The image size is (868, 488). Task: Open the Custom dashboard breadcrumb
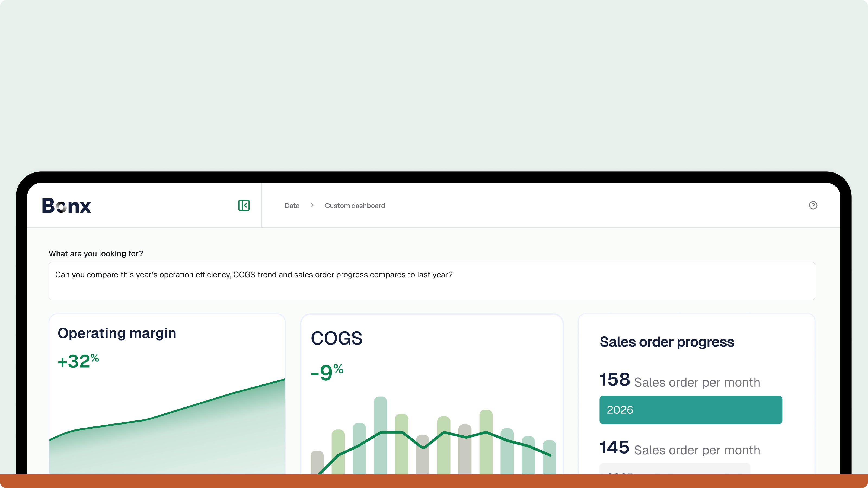point(355,206)
